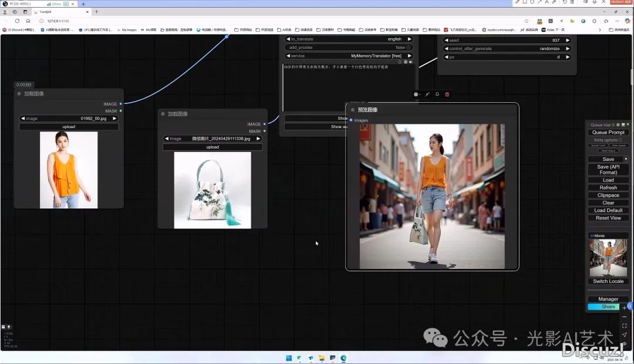Image resolution: width=634 pixels, height=364 pixels.
Task: Click Switch Locale button
Action: point(608,281)
